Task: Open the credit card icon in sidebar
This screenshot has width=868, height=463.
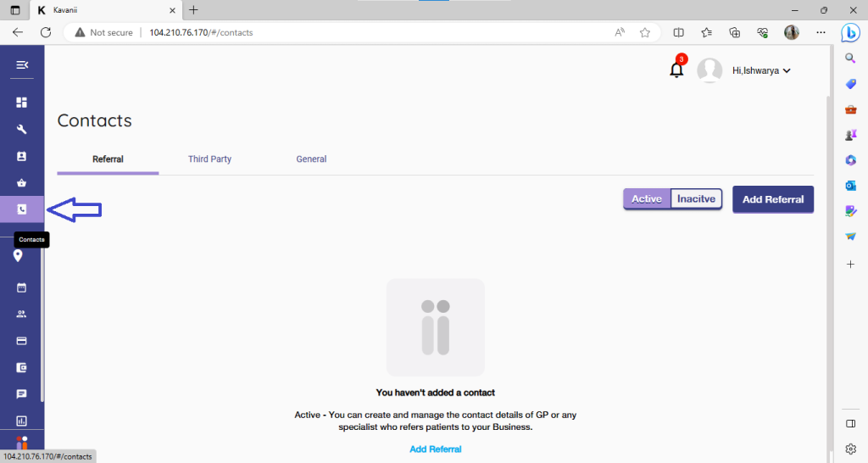Action: coord(22,341)
